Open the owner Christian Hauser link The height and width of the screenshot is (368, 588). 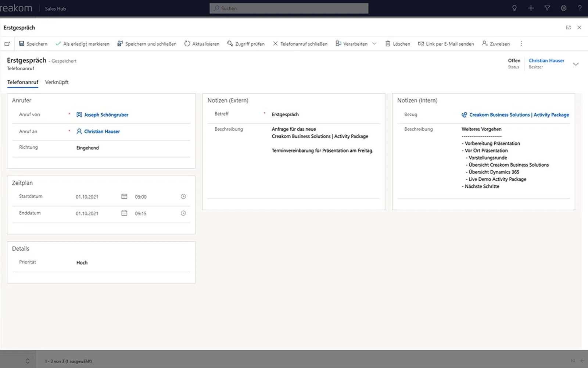tap(546, 60)
